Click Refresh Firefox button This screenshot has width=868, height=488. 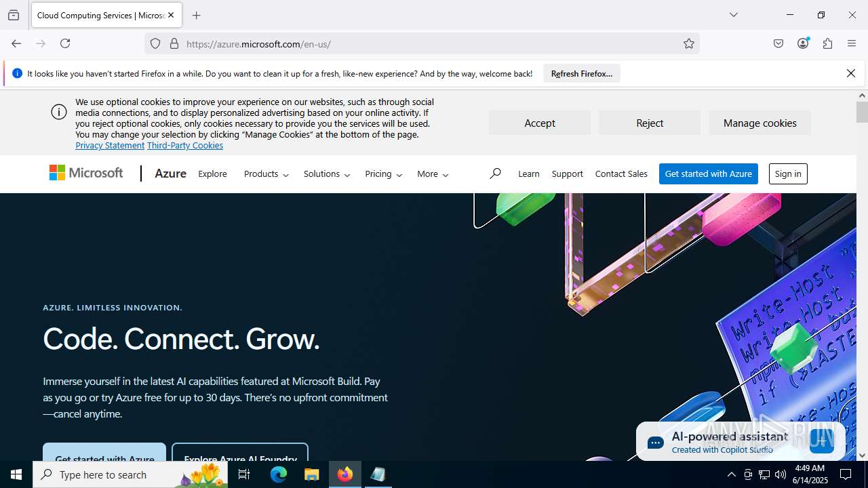click(x=582, y=73)
